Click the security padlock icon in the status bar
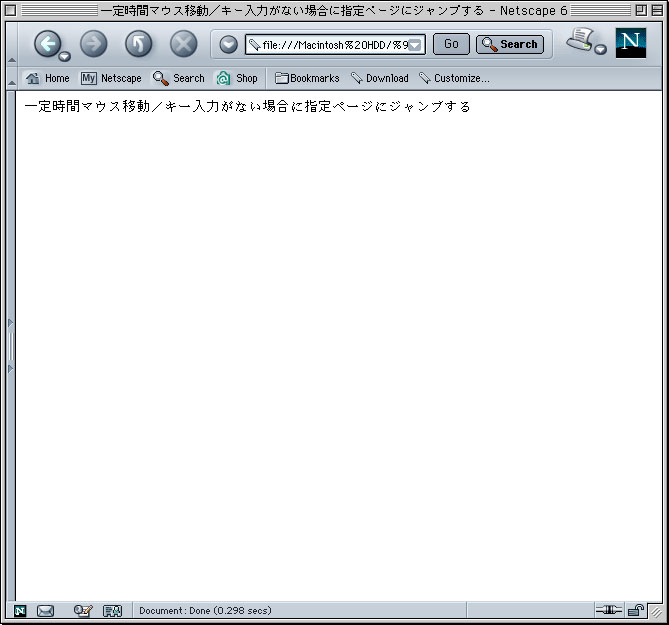Viewport: 669px width, 625px height. pos(636,610)
